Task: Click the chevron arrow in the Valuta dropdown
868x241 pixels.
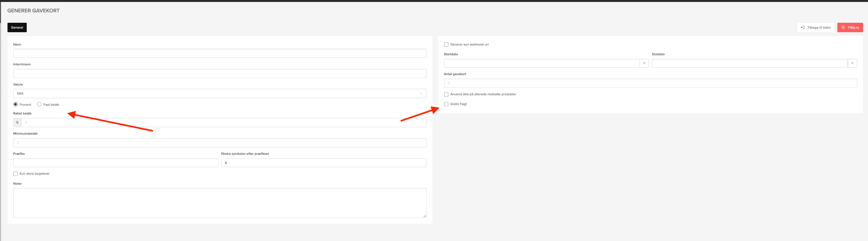Action: (x=421, y=93)
